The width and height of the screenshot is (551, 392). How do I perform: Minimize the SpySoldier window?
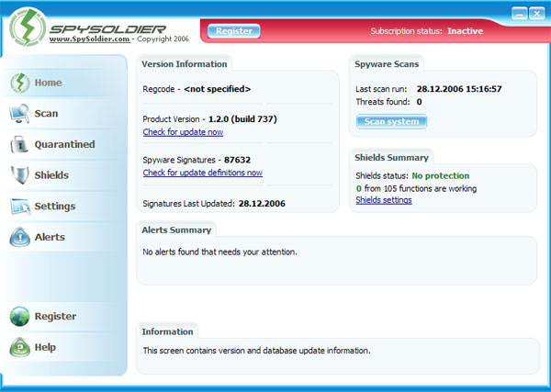click(520, 14)
